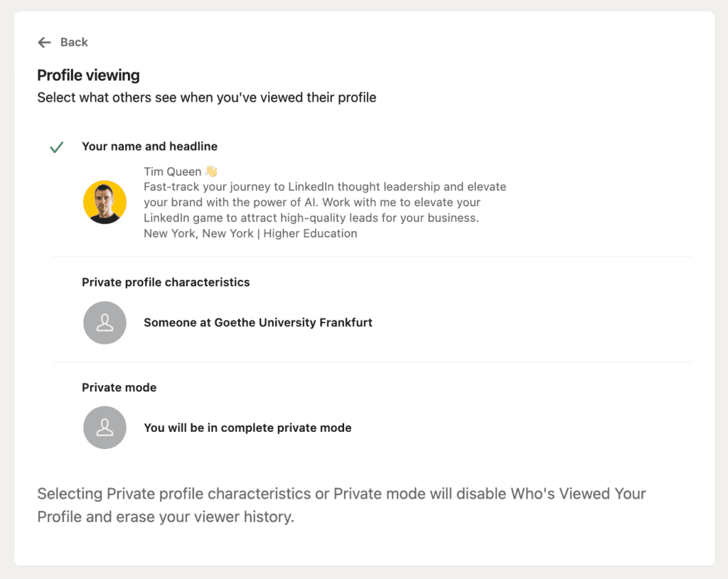Click the "New York, New York" location
Image resolution: width=728 pixels, height=579 pixels.
pyautogui.click(x=198, y=233)
